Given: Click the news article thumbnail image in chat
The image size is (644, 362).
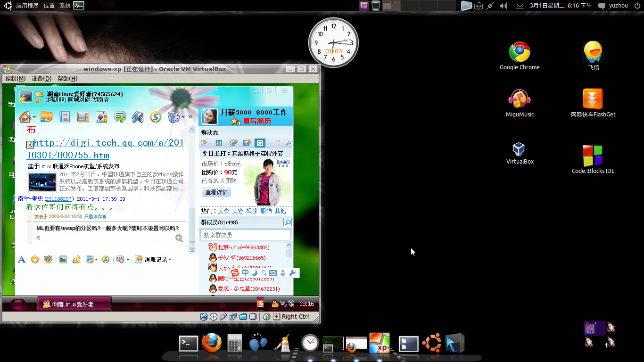Looking at the screenshot, I should [42, 182].
